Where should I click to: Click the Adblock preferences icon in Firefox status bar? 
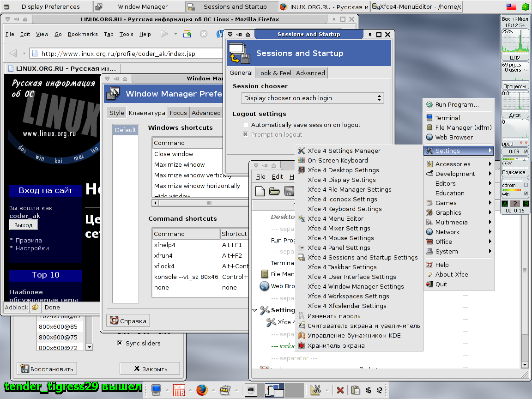click(x=35, y=308)
